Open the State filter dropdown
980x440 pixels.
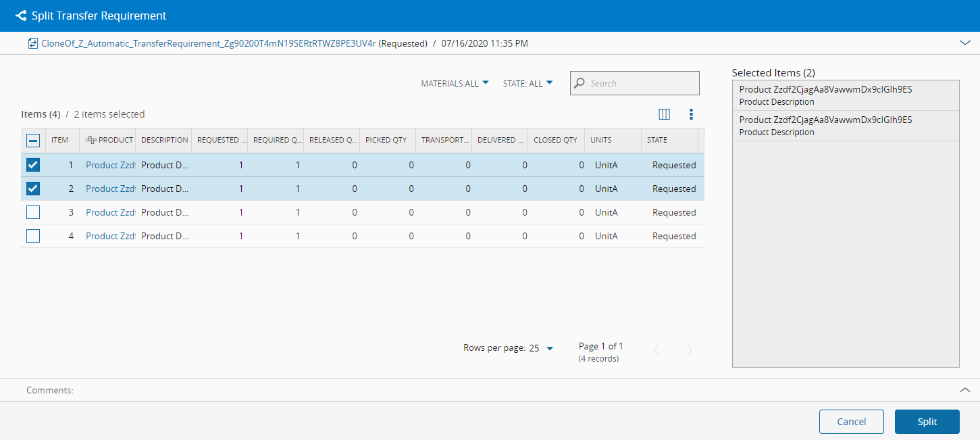[527, 83]
